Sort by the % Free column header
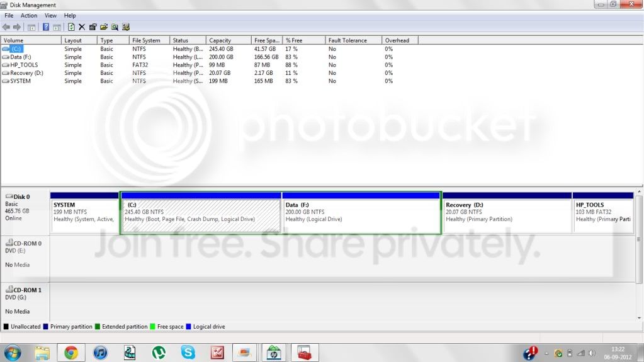 tap(303, 40)
